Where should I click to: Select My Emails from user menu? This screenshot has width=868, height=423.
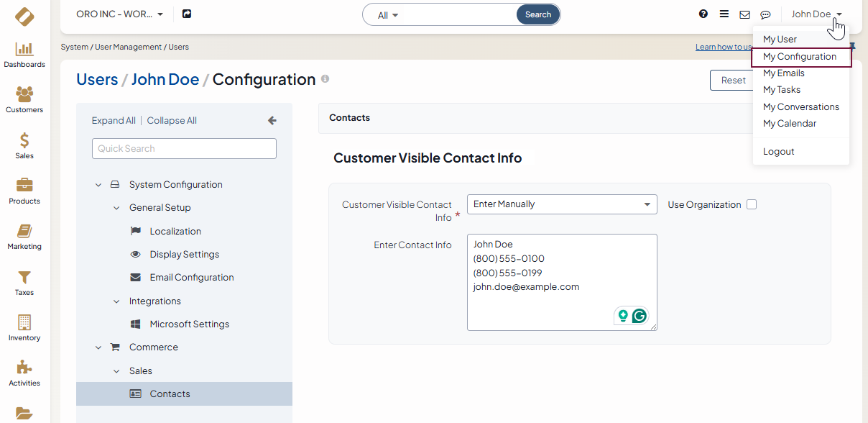[x=783, y=73]
